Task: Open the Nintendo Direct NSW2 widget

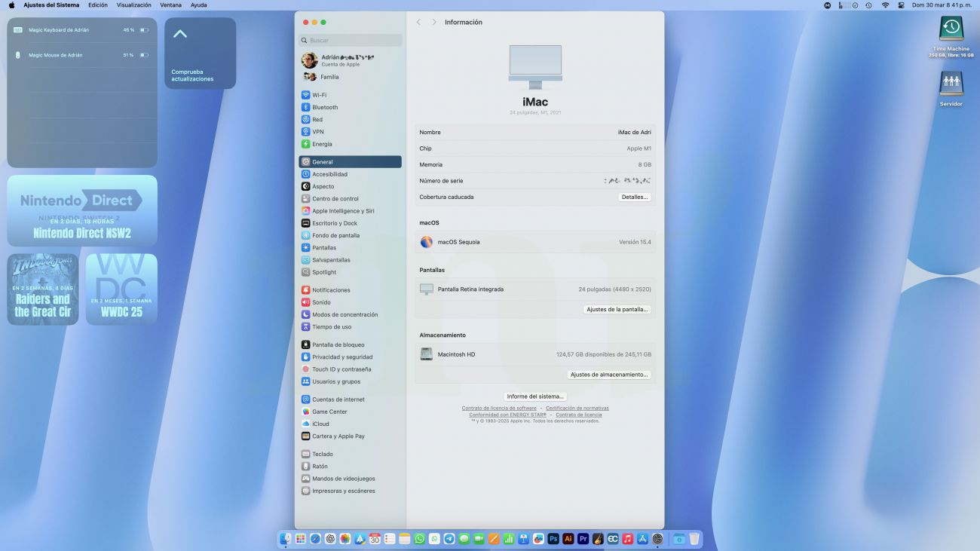Action: 82,210
